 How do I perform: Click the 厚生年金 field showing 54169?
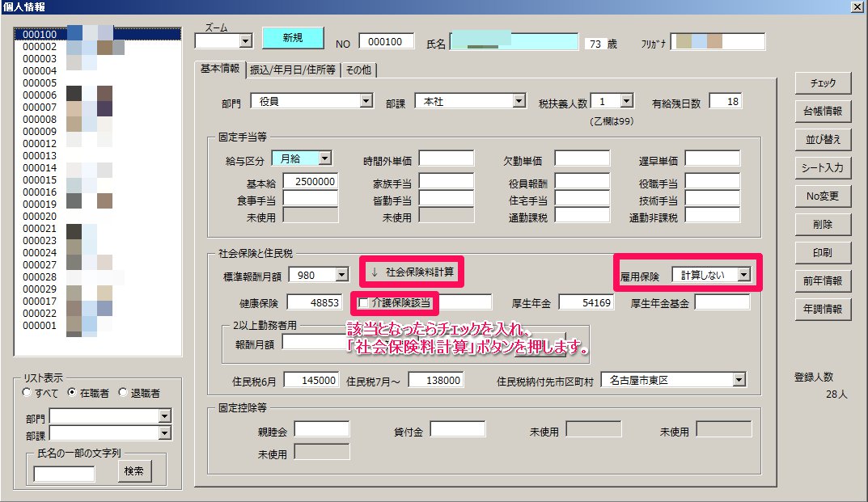click(586, 302)
